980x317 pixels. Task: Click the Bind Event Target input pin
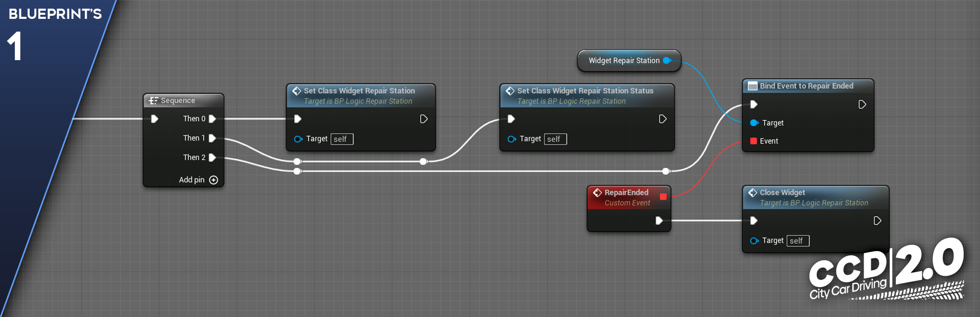pyautogui.click(x=753, y=123)
